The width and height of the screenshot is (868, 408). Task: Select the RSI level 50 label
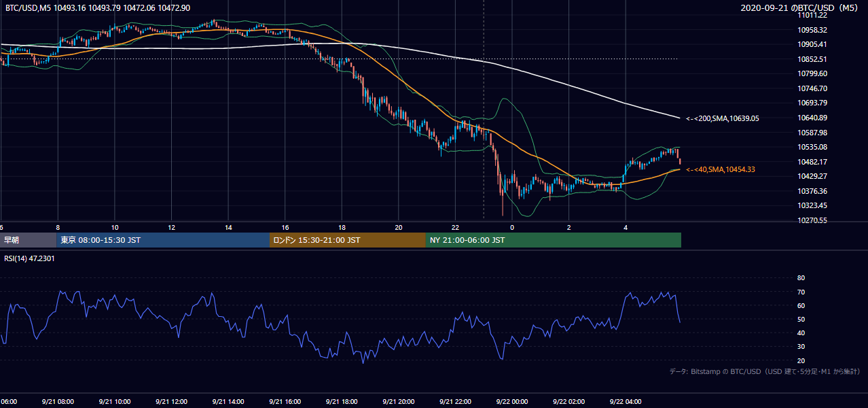pyautogui.click(x=801, y=319)
